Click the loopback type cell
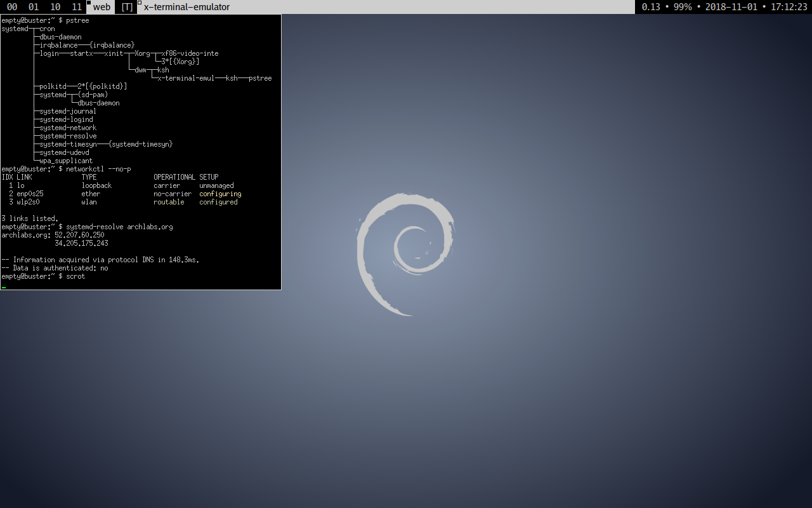Screen dimensions: 812x508 click(96, 185)
